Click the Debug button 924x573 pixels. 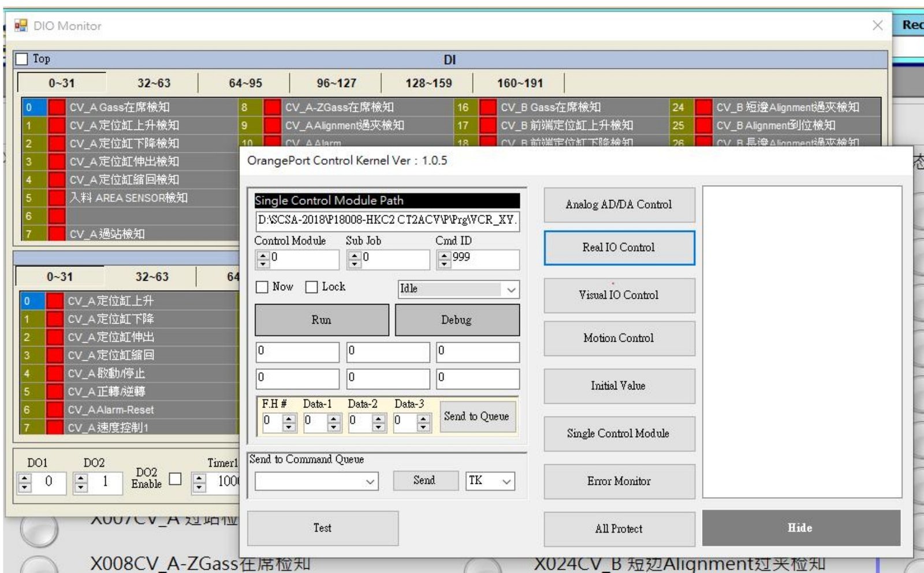coord(457,320)
